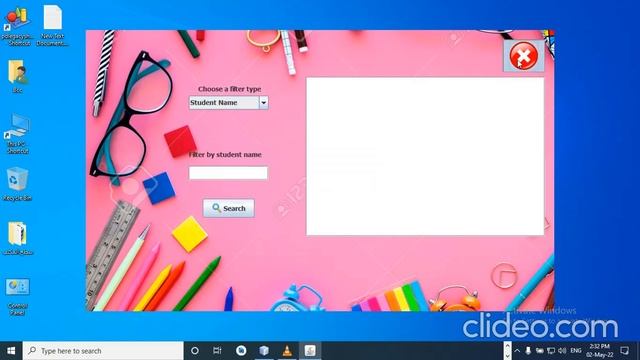Image resolution: width=640 pixels, height=360 pixels.
Task: Click the student name filter text field
Action: [228, 173]
